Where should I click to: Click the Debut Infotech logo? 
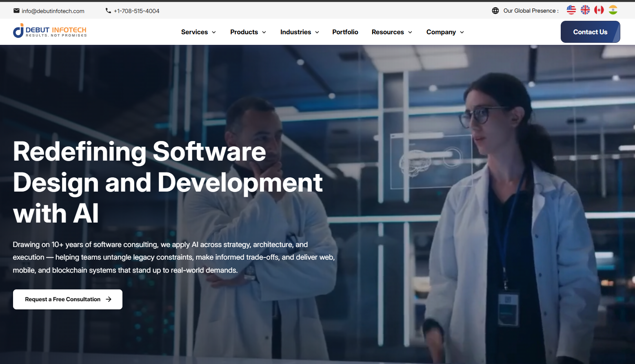(50, 31)
